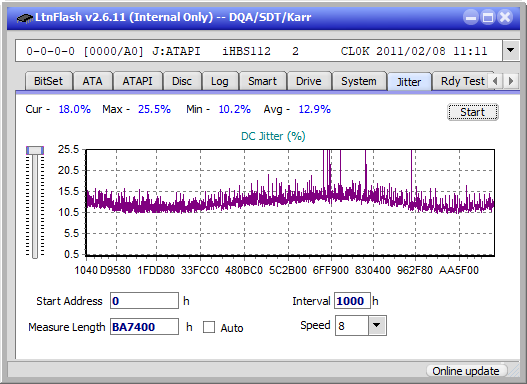Click the tab strip right arrow
This screenshot has height=384, width=527.
click(511, 81)
